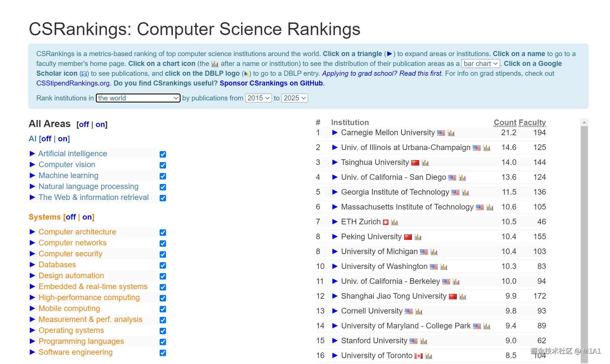
Task: Open the CSStipendRankings.org link
Action: point(73,83)
